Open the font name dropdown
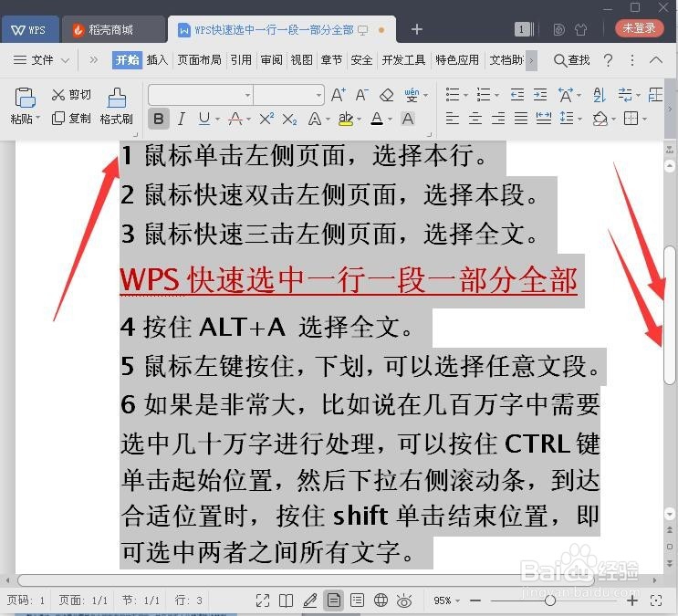Image resolution: width=678 pixels, height=616 pixels. [247, 95]
